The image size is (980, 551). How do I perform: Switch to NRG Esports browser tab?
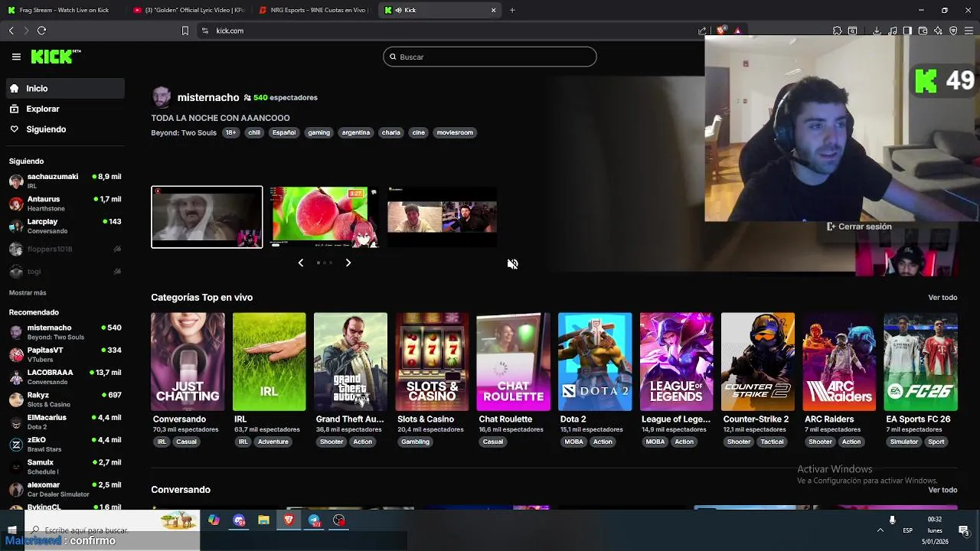point(314,10)
